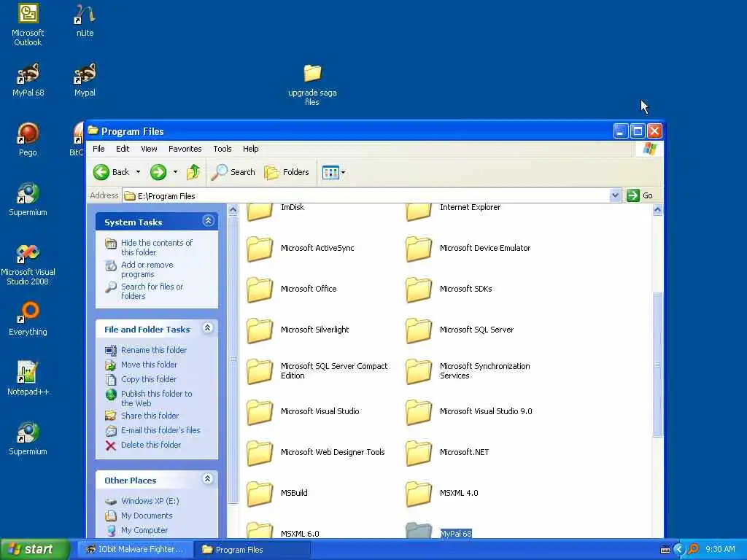Collapse the Other Places panel
The image size is (747, 560).
208,479
